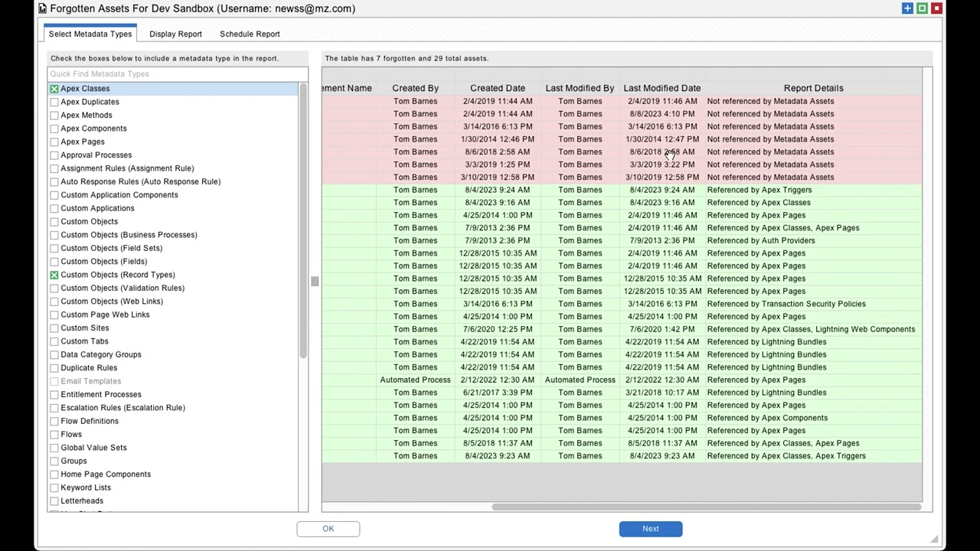Check the Custom Objects (Fields) checkbox
The height and width of the screenshot is (551, 980).
54,262
